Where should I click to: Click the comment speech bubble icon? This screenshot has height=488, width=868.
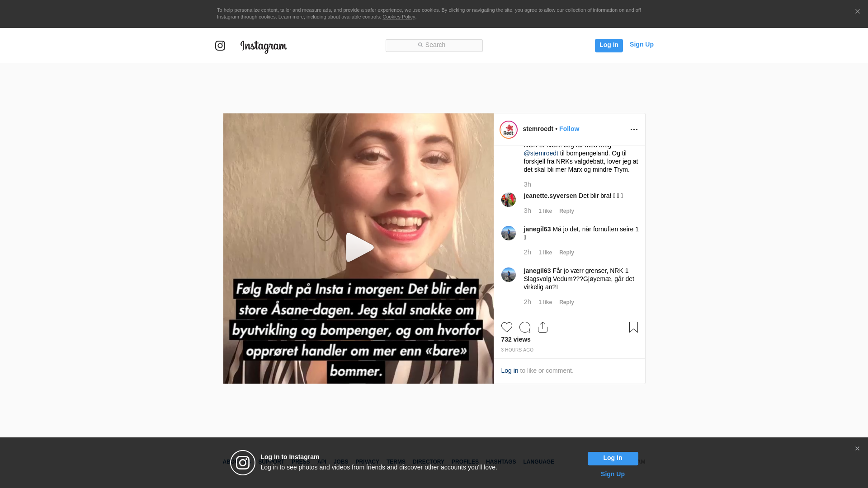coord(525,327)
